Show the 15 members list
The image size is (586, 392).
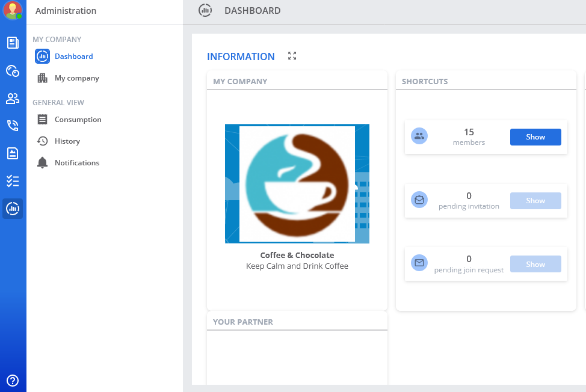535,137
